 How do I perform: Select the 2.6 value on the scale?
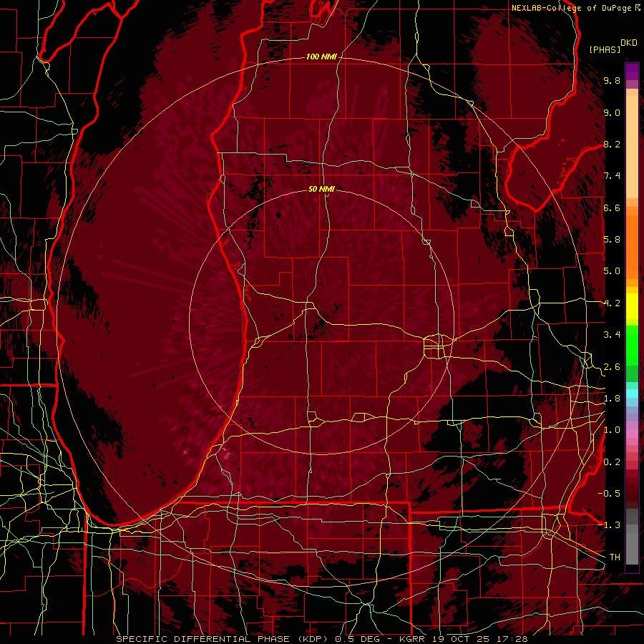click(612, 367)
